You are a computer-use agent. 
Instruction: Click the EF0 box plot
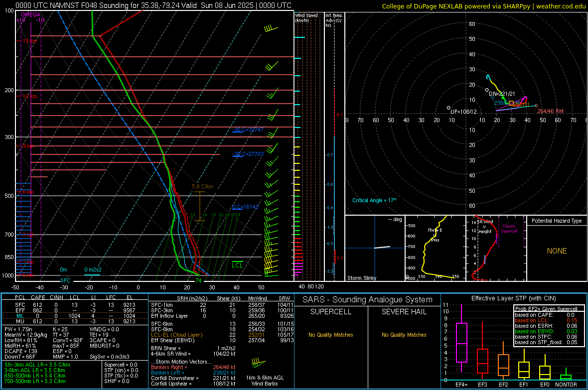(545, 368)
